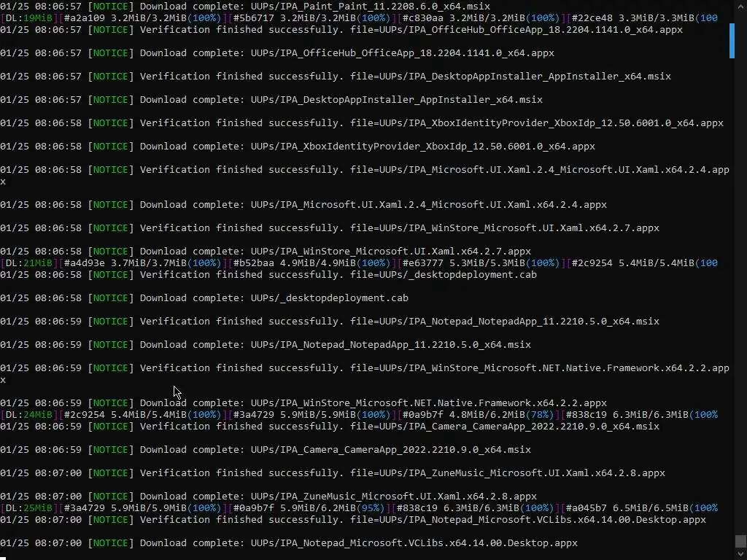Viewport: 747px width, 560px height.
Task: Select the Verification finished line for WinStore UI.Xaml.x64.2.7
Action: pyautogui.click(x=330, y=228)
